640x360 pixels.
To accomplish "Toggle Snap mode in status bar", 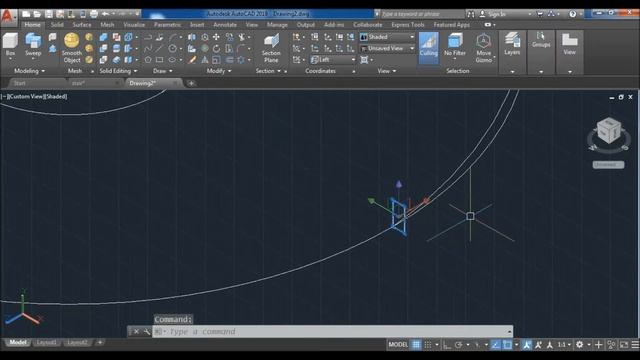I will point(427,345).
